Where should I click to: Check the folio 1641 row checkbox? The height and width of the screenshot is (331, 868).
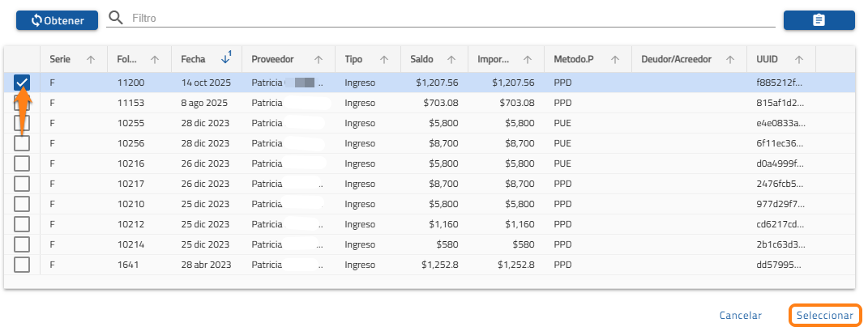click(x=22, y=265)
